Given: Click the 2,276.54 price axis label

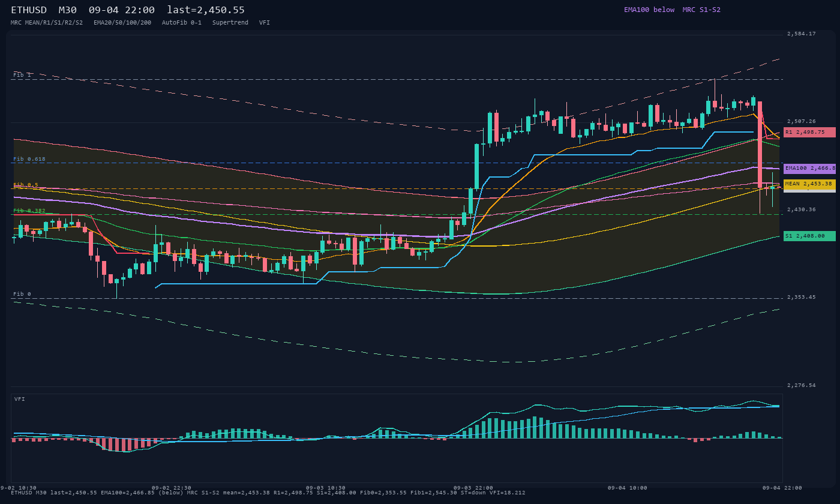Looking at the screenshot, I should pyautogui.click(x=802, y=385).
